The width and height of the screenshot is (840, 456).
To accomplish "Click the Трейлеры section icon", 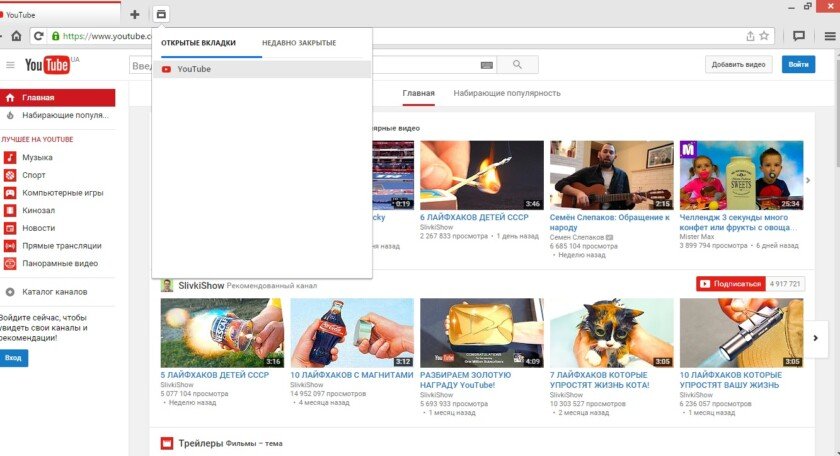I will coord(167,443).
